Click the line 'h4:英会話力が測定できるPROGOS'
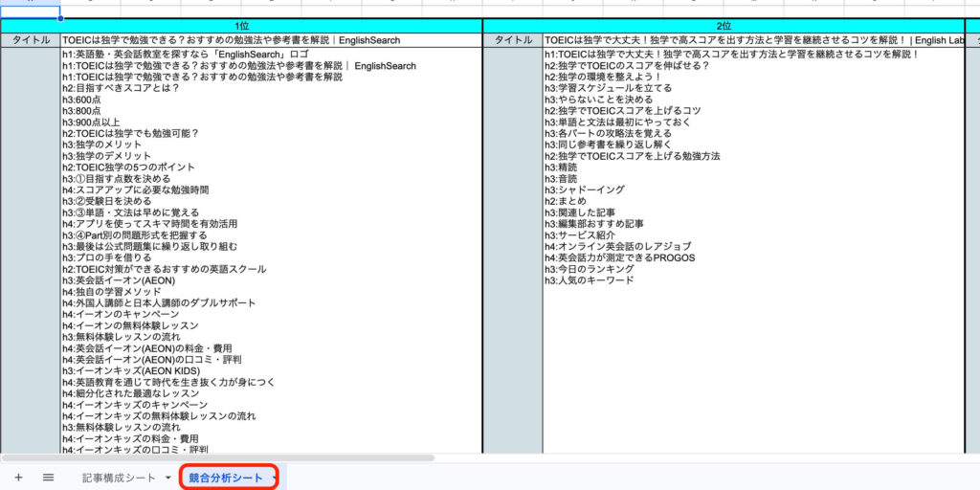The height and width of the screenshot is (490, 980). pyautogui.click(x=620, y=257)
